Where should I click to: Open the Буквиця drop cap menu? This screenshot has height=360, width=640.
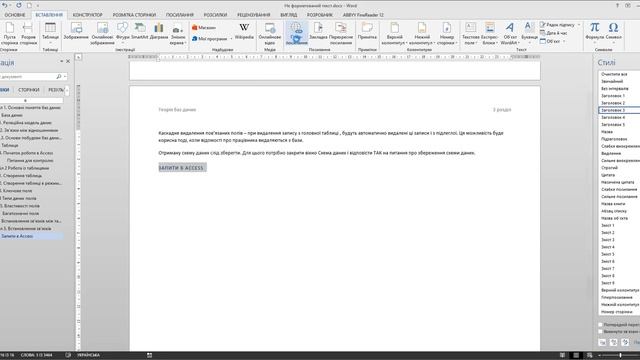529,33
